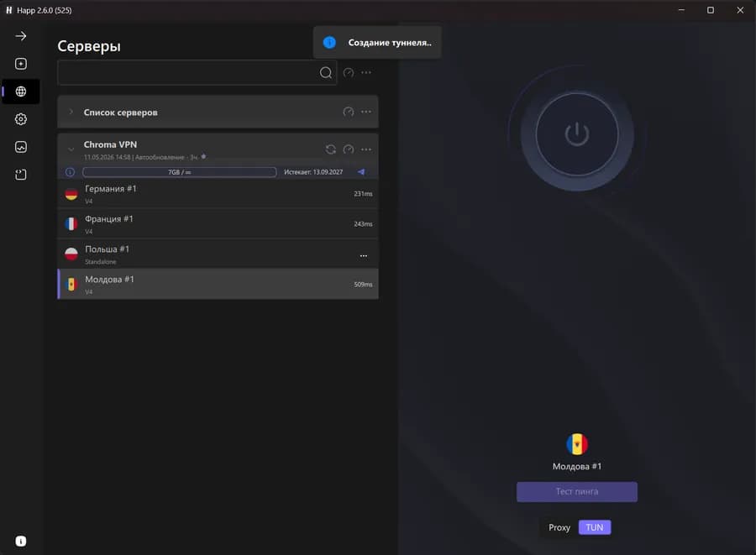Click the search magnifier icon

pyautogui.click(x=326, y=73)
